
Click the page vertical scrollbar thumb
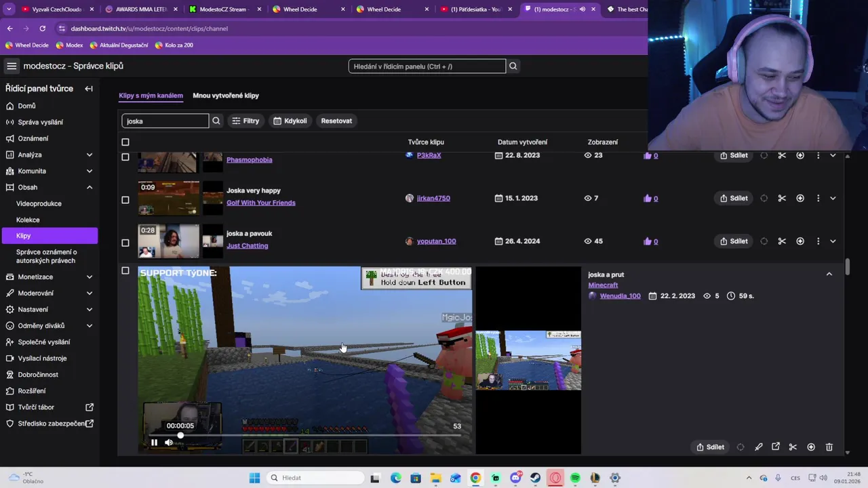pos(848,267)
